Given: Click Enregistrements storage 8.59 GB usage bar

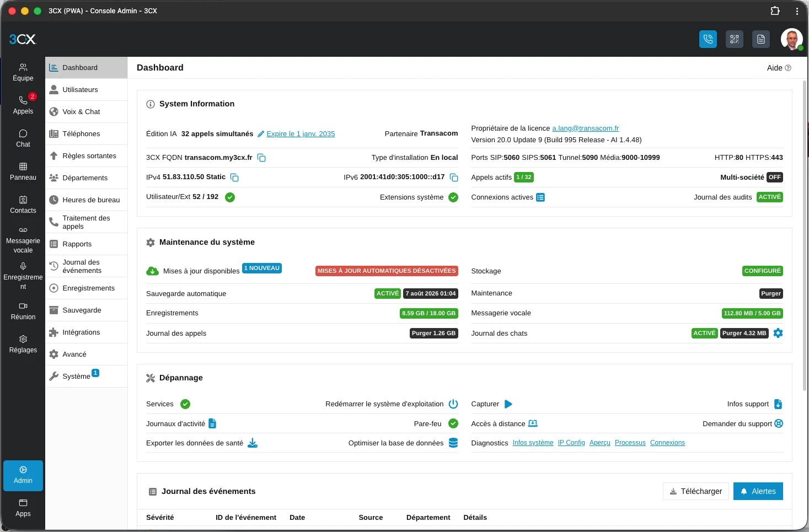Looking at the screenshot, I should (429, 313).
